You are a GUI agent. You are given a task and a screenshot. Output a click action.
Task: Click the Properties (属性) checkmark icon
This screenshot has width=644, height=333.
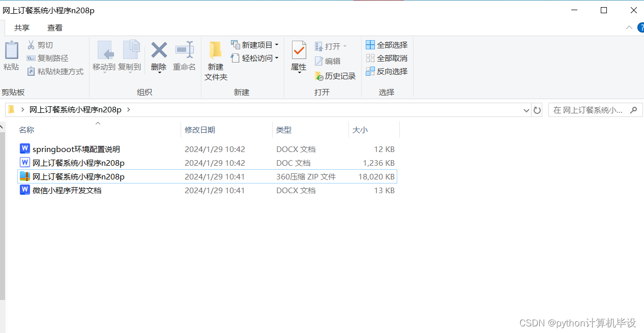(299, 50)
